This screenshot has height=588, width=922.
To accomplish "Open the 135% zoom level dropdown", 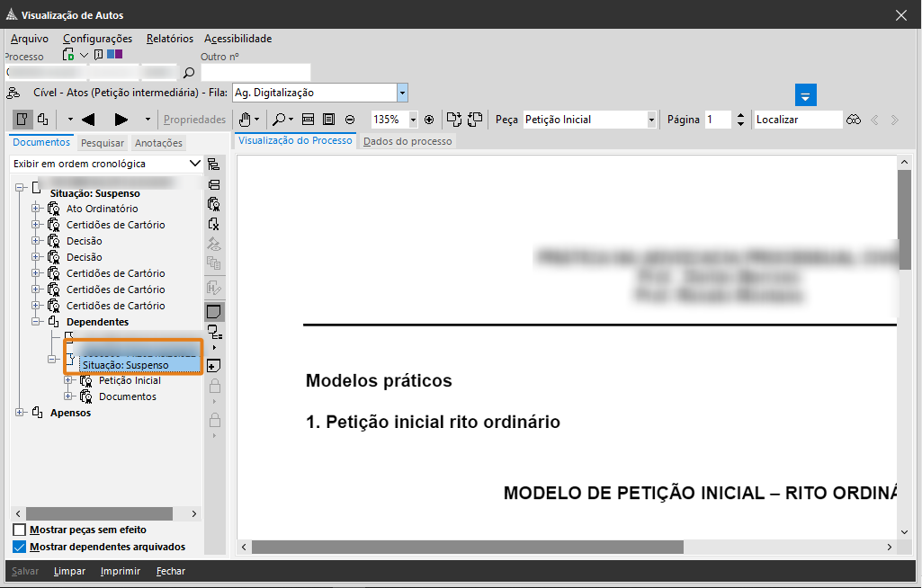I will click(x=413, y=120).
